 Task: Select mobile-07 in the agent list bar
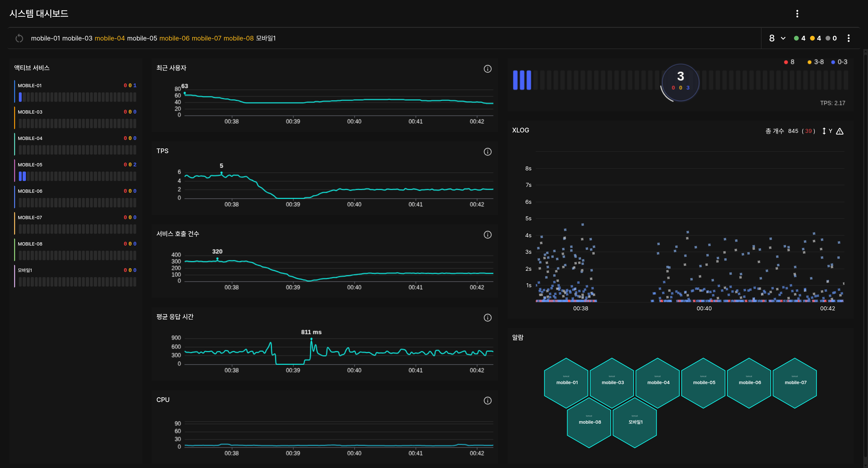coord(206,38)
